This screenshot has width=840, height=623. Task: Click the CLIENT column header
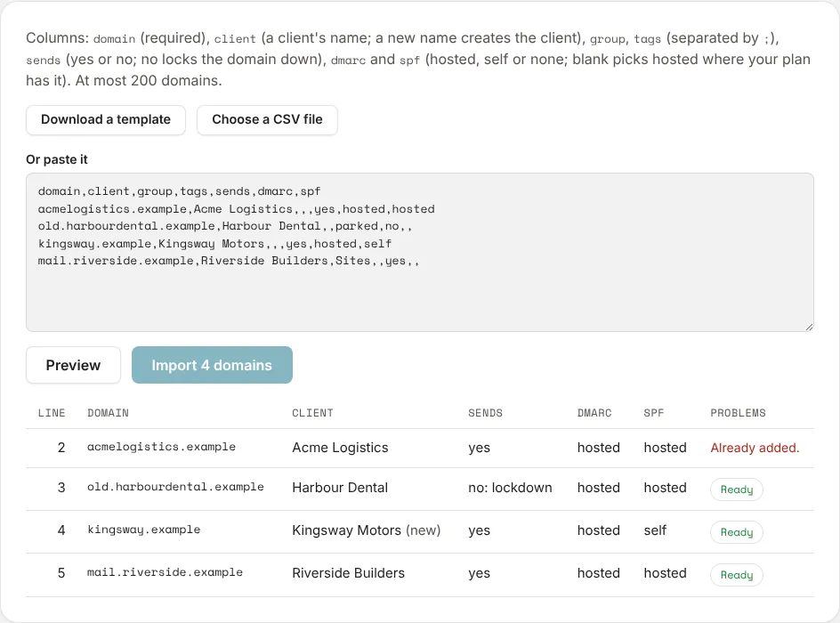313,413
